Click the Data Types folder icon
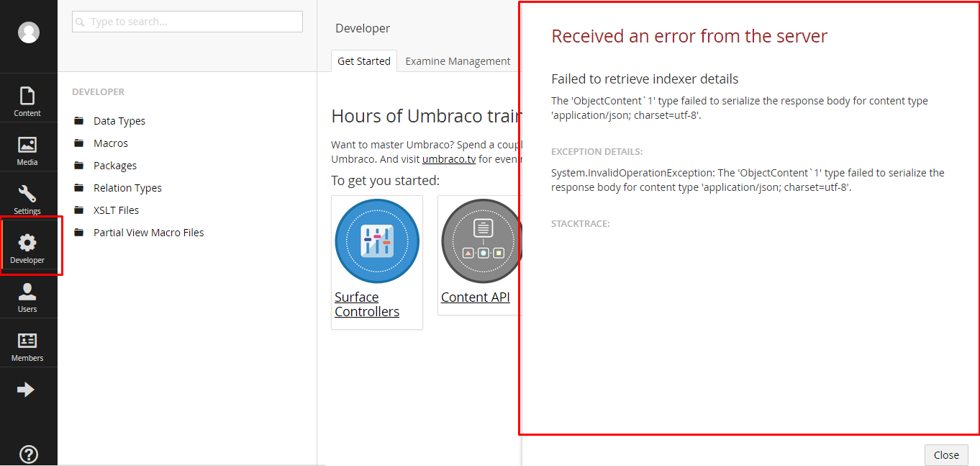The image size is (980, 466). point(79,121)
